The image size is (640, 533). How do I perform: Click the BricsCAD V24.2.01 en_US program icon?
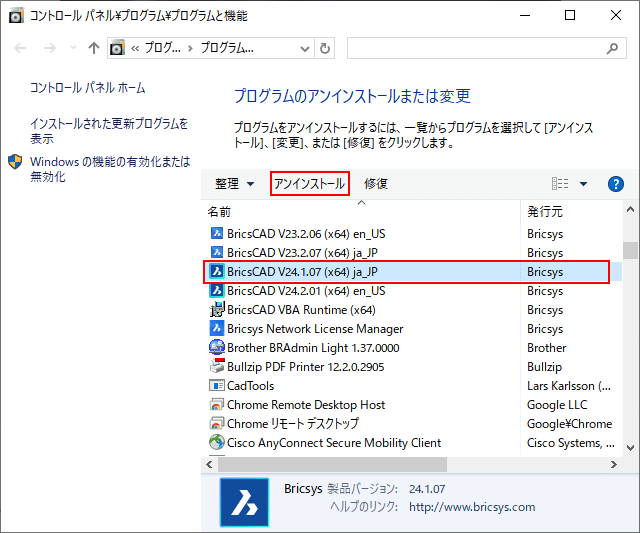pos(217,291)
